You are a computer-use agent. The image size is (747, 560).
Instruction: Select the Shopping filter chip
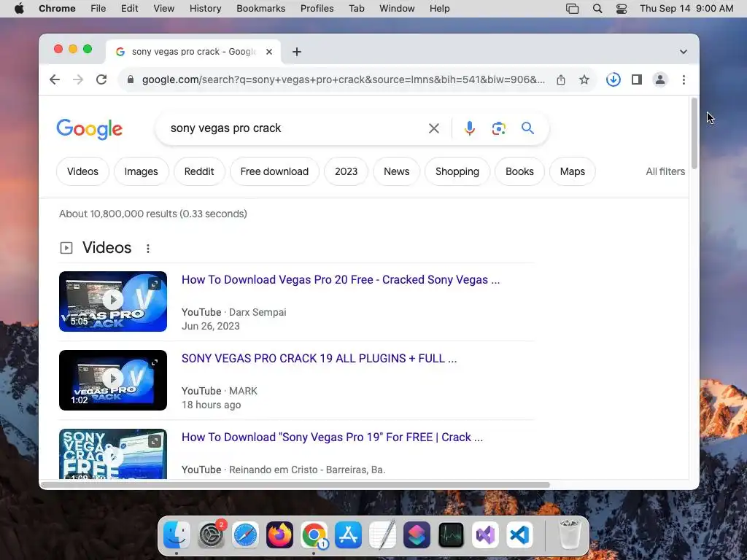click(457, 171)
